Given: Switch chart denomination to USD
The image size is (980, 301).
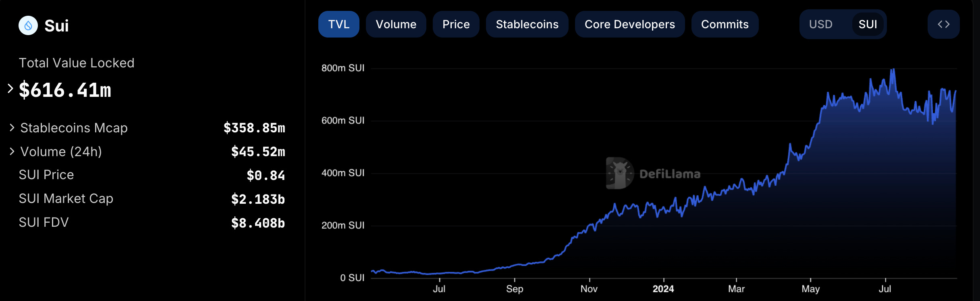Looking at the screenshot, I should [821, 24].
